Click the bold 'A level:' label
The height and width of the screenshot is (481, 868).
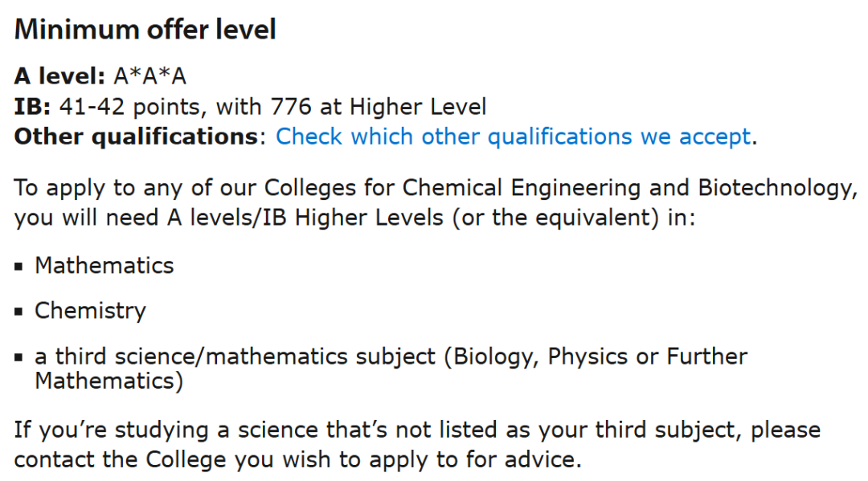click(x=59, y=76)
